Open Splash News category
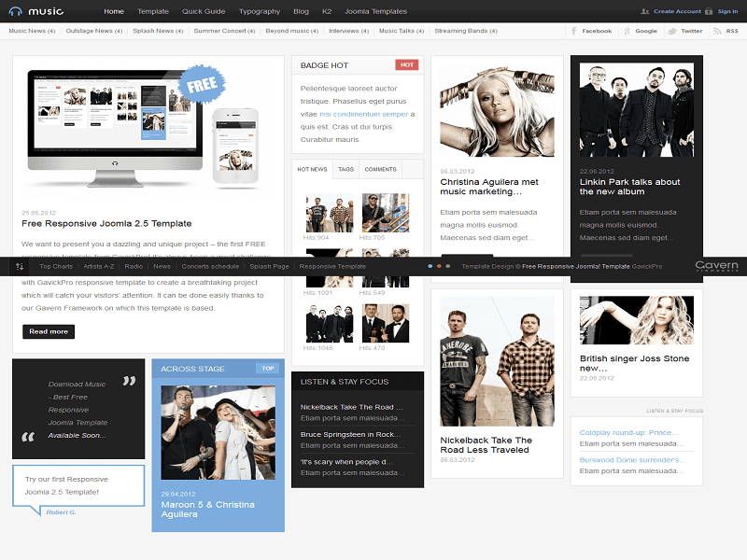The width and height of the screenshot is (747, 560). [158, 31]
